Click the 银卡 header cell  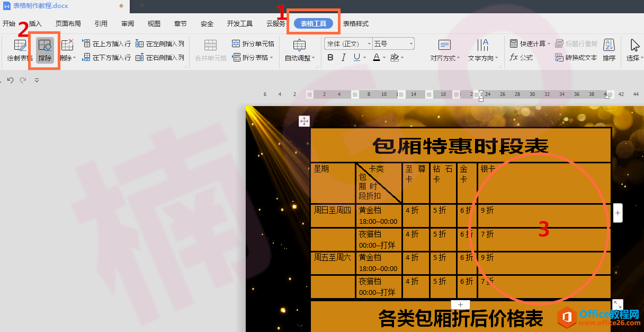pyautogui.click(x=544, y=182)
